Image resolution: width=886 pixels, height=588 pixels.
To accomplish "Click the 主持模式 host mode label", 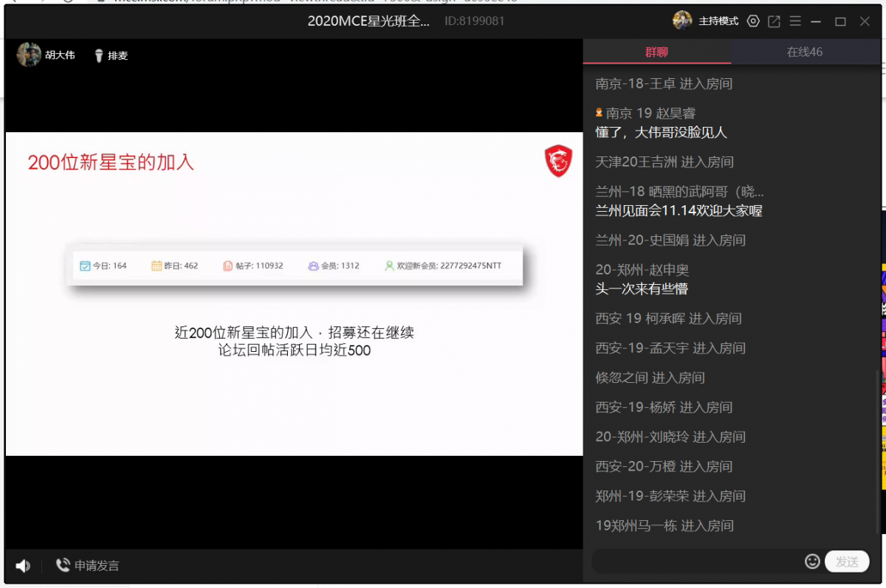I will pyautogui.click(x=718, y=21).
